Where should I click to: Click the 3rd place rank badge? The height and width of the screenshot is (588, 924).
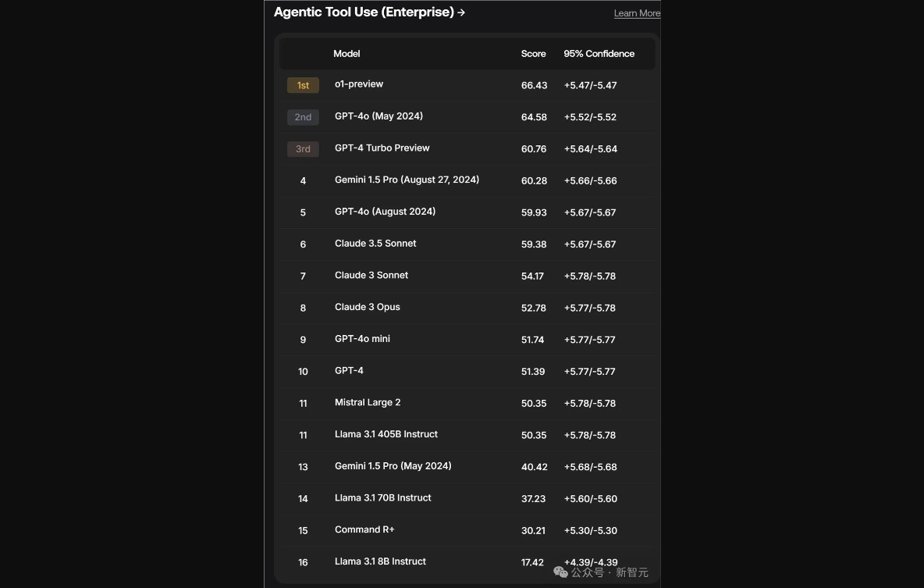pyautogui.click(x=303, y=148)
